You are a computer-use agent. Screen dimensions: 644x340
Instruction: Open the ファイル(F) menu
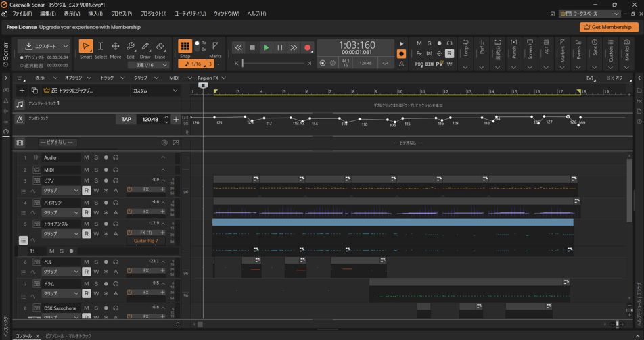pos(22,14)
